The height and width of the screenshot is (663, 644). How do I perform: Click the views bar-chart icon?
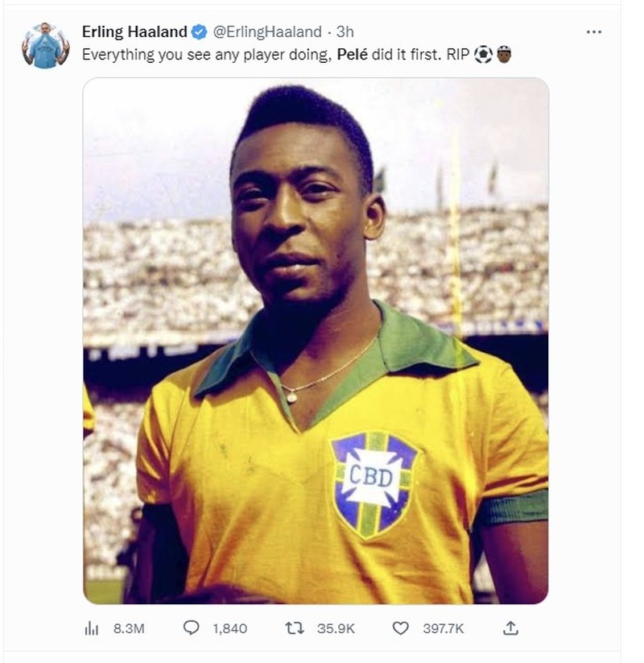point(92,628)
